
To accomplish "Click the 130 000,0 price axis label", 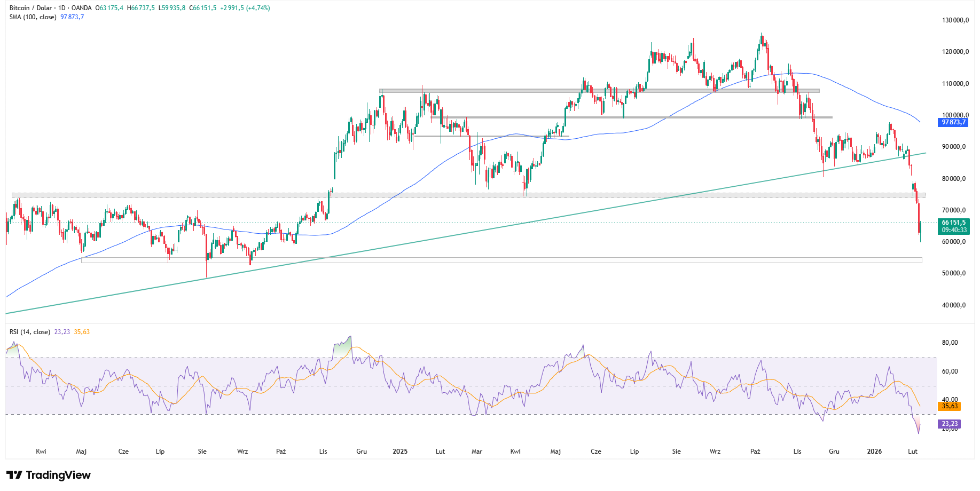I will (x=955, y=20).
